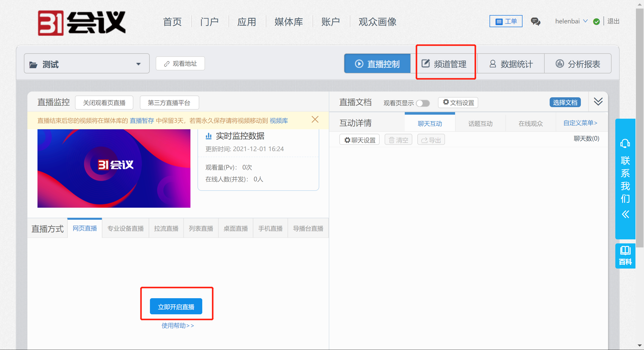The image size is (644, 350).
Task: Click the chart icon in 分析报表
Action: (x=559, y=63)
